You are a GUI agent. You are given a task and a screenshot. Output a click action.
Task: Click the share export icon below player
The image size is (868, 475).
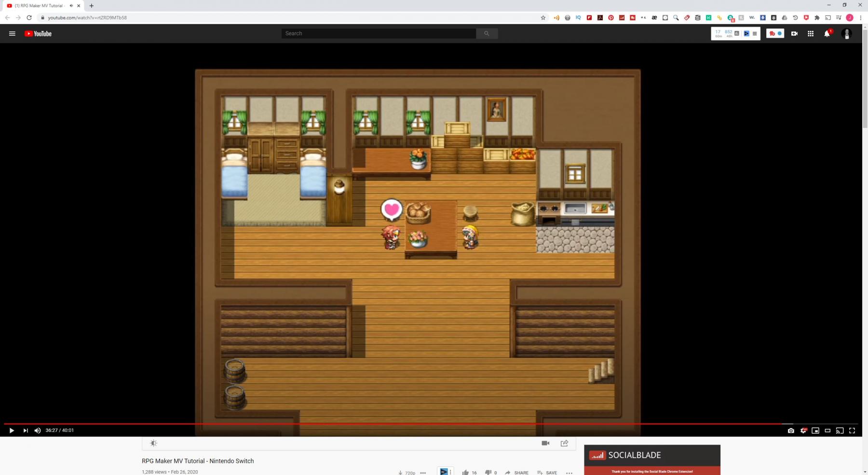(564, 443)
